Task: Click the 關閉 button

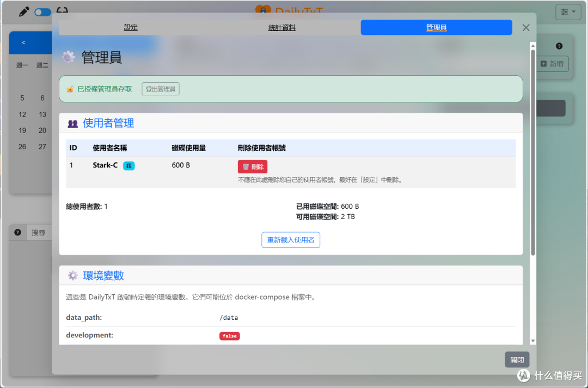Action: click(x=517, y=360)
